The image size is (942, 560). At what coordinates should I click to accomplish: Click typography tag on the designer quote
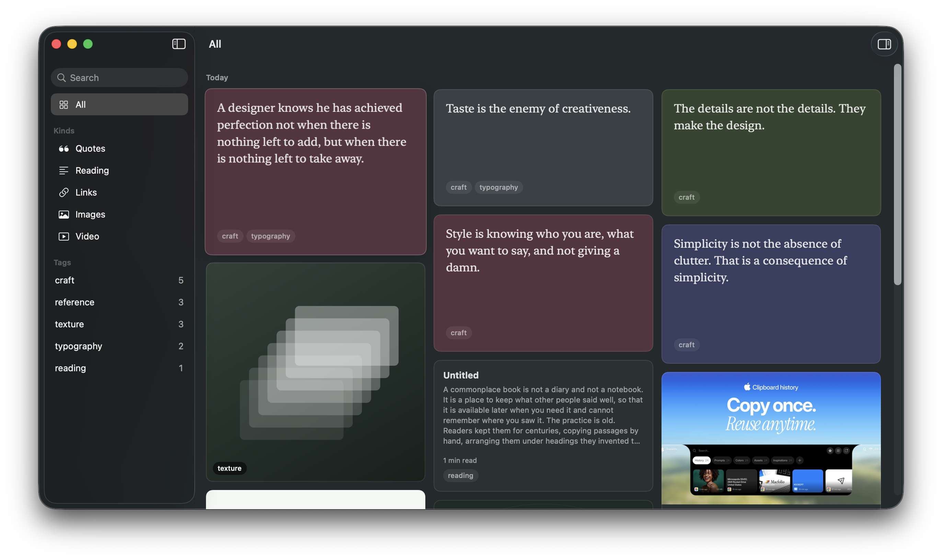[270, 236]
